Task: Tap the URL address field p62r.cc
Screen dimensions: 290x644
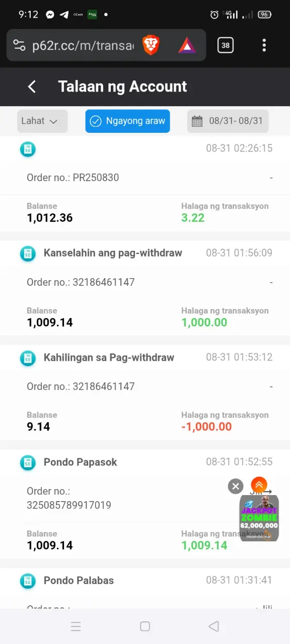Action: pos(83,46)
